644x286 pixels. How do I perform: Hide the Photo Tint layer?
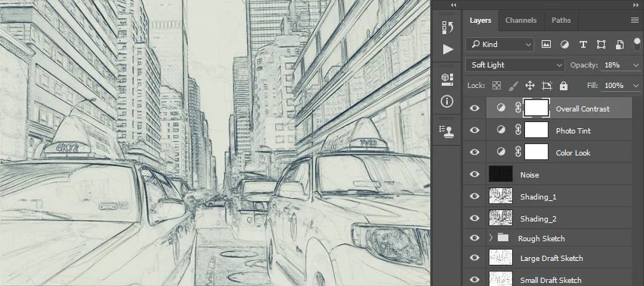(x=474, y=130)
